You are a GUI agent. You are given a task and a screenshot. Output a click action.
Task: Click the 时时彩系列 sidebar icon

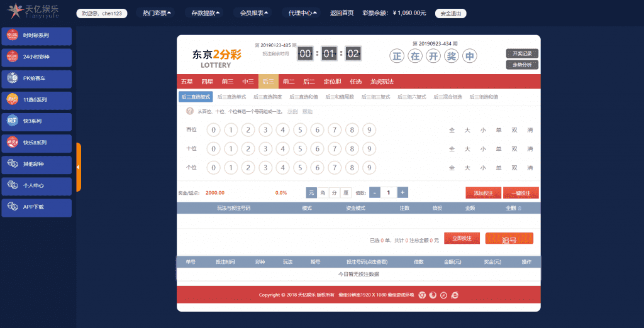coord(12,36)
